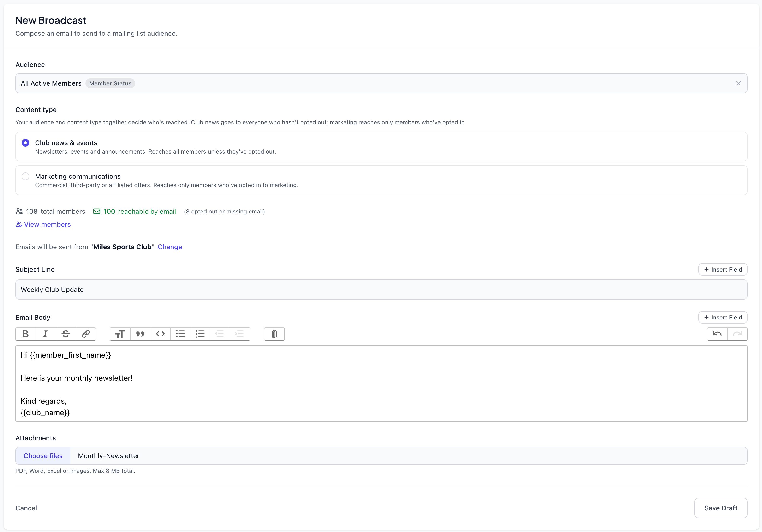Click the 108 total members count
The height and width of the screenshot is (532, 762).
(x=50, y=211)
